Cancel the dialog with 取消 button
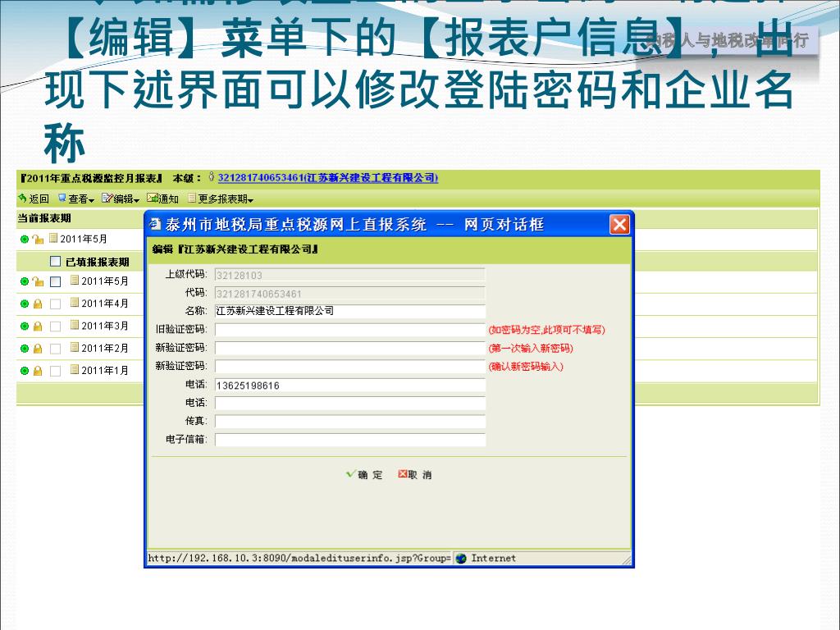The height and width of the screenshot is (630, 840). coord(415,475)
